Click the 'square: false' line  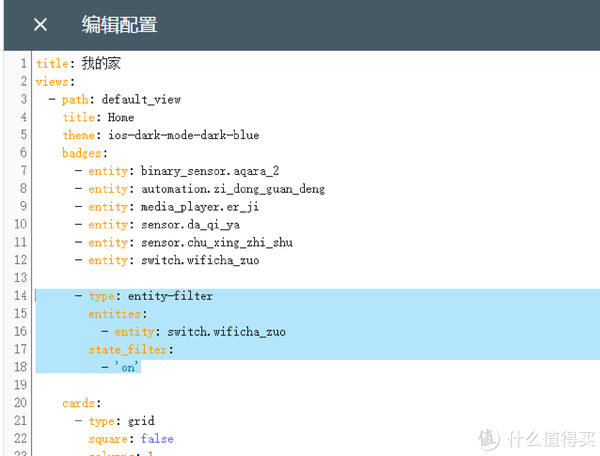coord(131,438)
